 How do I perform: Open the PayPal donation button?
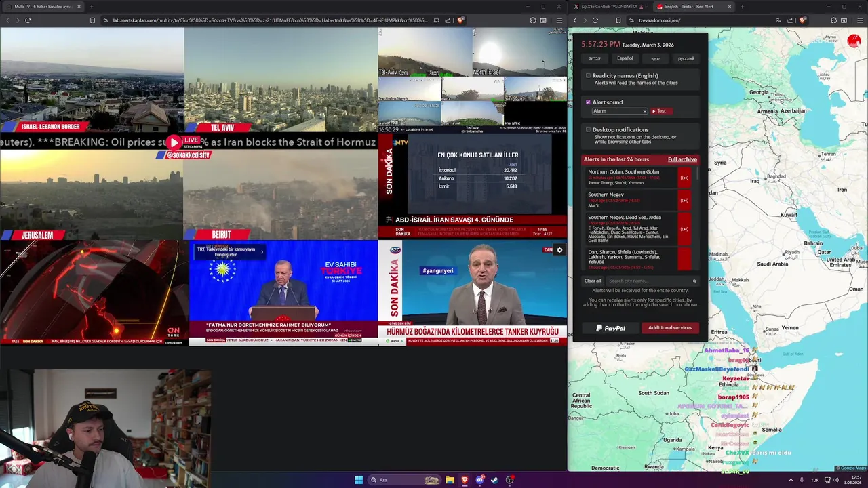click(610, 328)
